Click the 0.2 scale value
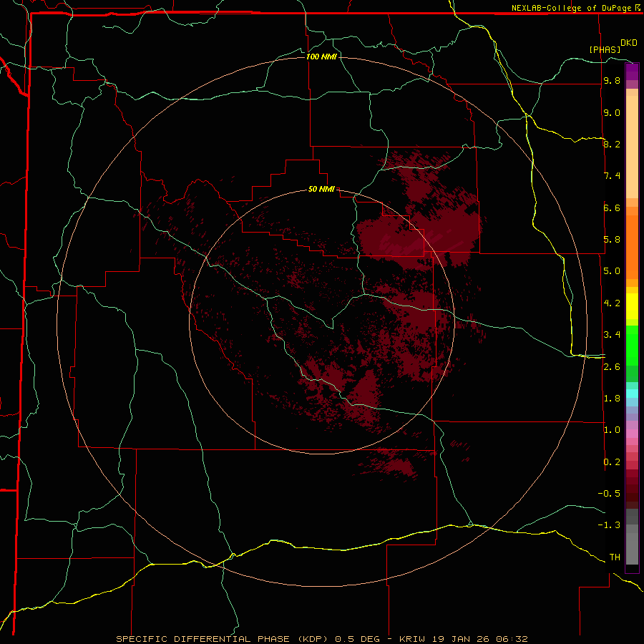Image resolution: width=644 pixels, height=644 pixels. tap(612, 462)
